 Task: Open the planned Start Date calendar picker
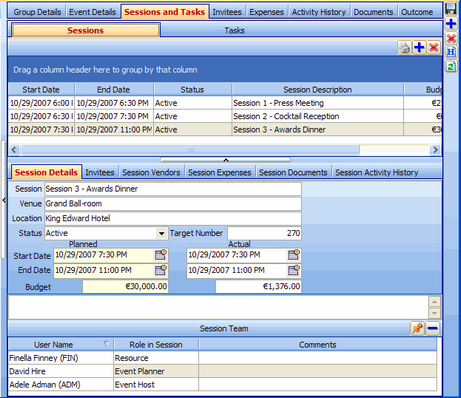[161, 255]
